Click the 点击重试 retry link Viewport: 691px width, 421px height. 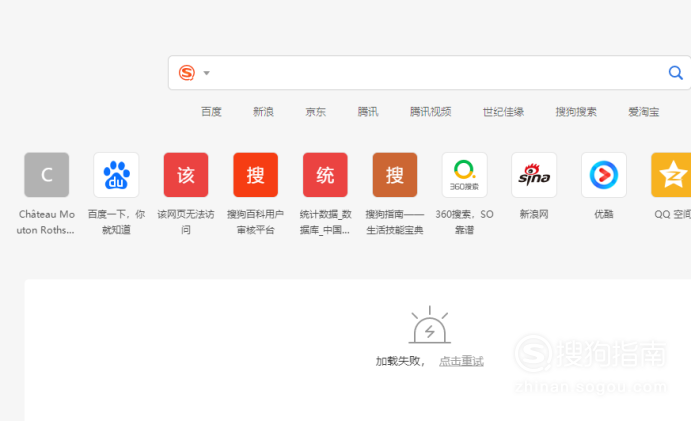[461, 361]
